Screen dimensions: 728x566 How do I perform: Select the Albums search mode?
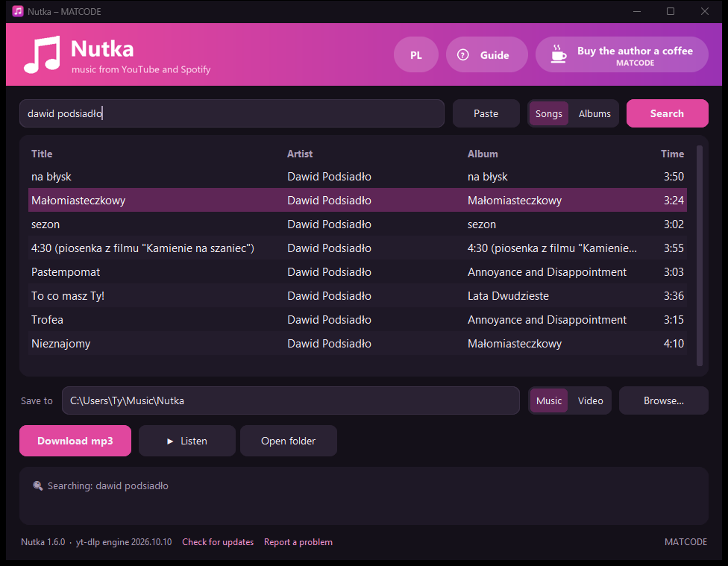click(594, 113)
